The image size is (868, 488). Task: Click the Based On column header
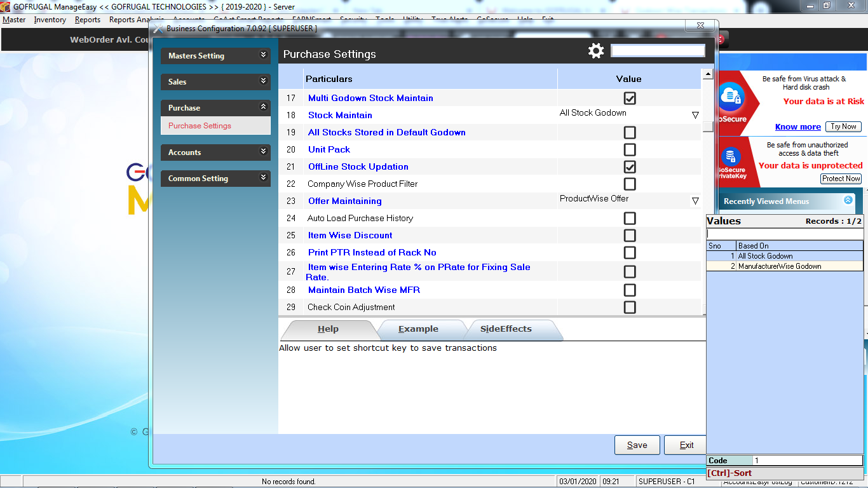[x=799, y=246]
